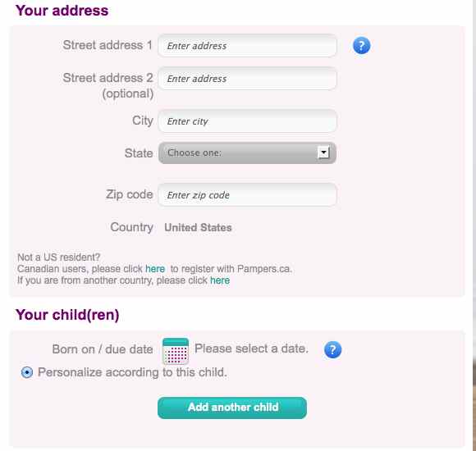
Task: Click the 'Born on / due date' label
Action: tap(103, 349)
